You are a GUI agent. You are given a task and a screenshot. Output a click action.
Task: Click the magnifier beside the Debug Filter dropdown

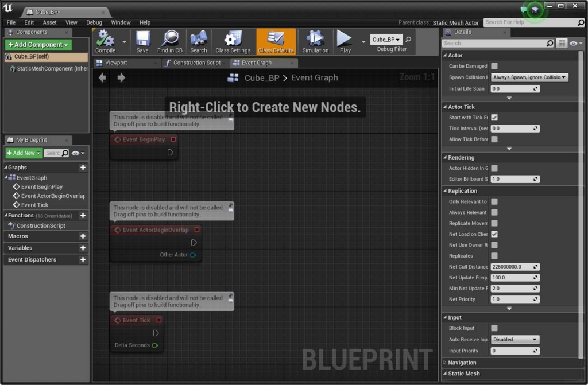408,40
